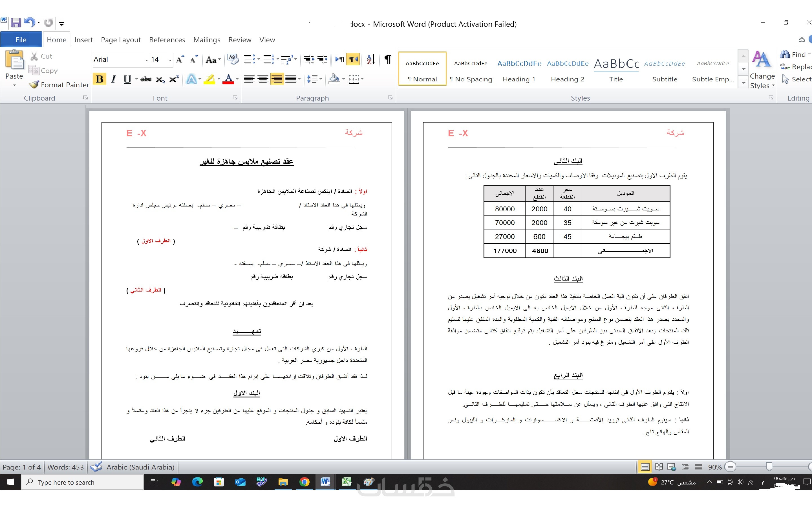
Task: Click the Words: 453 status bar counter
Action: click(65, 467)
